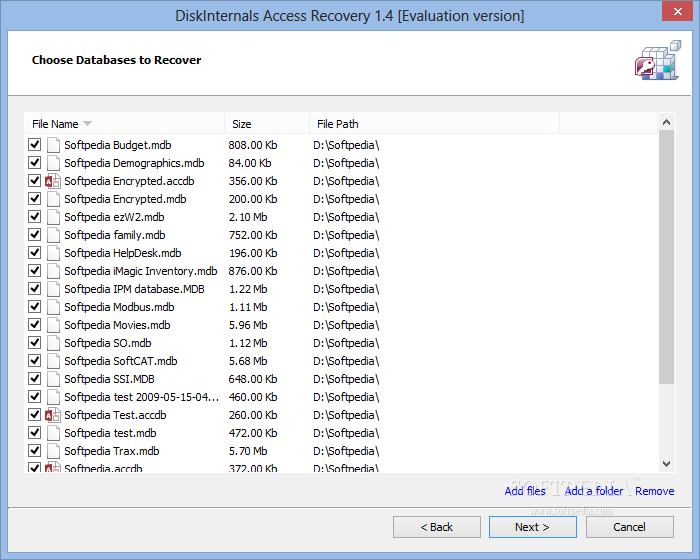Image resolution: width=700 pixels, height=560 pixels.
Task: Click the Softpedia iMagic Inventory.mdb file icon
Action: pos(53,271)
